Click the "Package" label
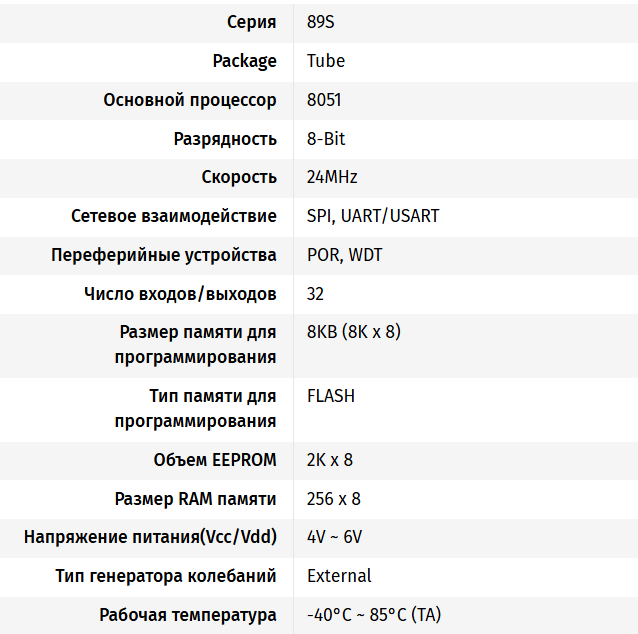Image resolution: width=638 pixels, height=634 pixels. [x=244, y=61]
